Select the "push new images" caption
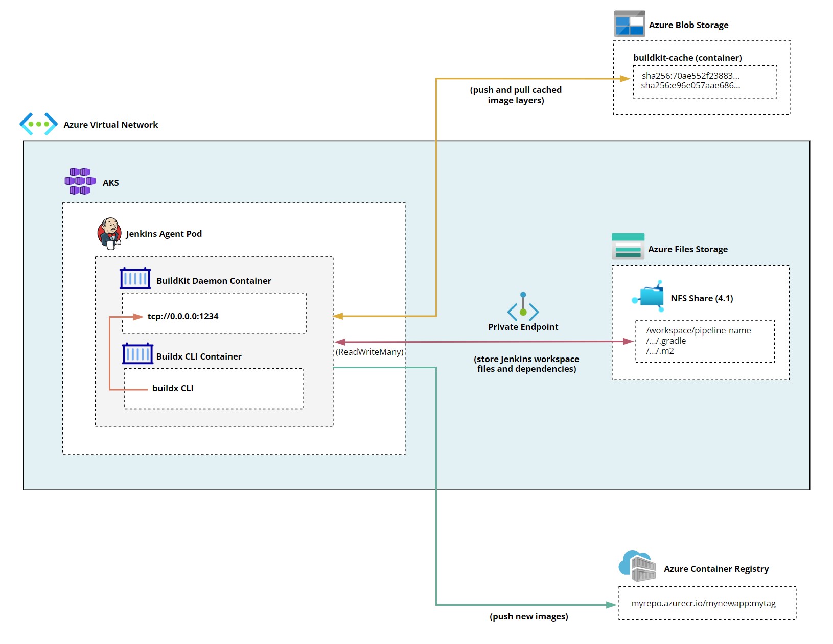The width and height of the screenshot is (833, 644). (x=528, y=616)
